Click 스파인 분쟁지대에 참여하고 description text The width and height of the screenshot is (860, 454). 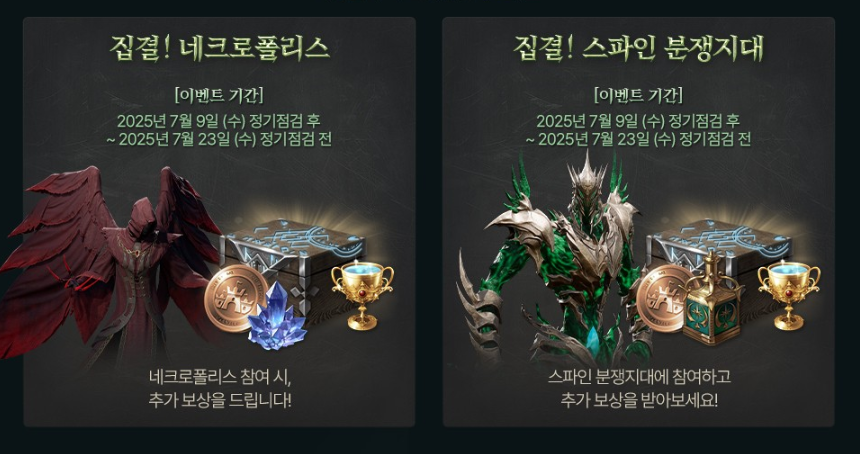[x=638, y=377]
